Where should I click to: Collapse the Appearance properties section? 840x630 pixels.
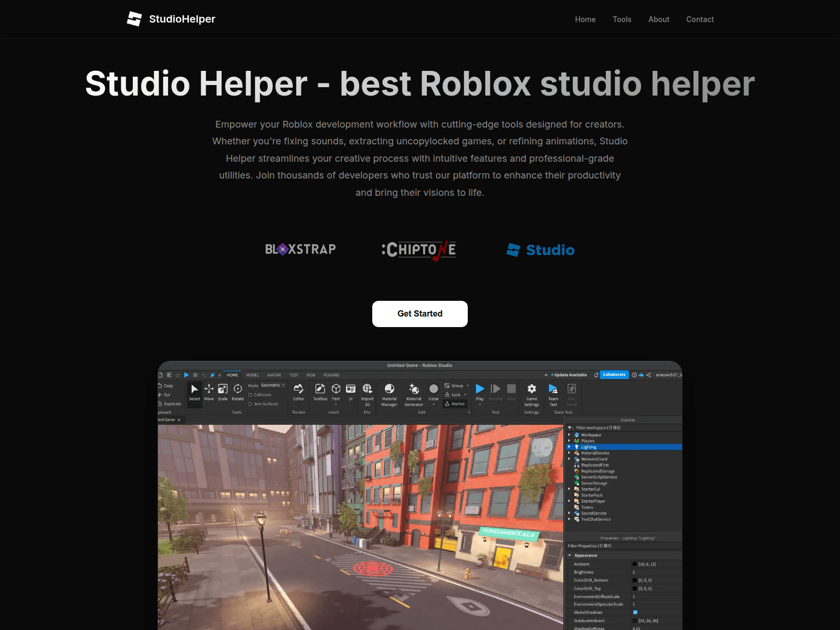pyautogui.click(x=570, y=555)
